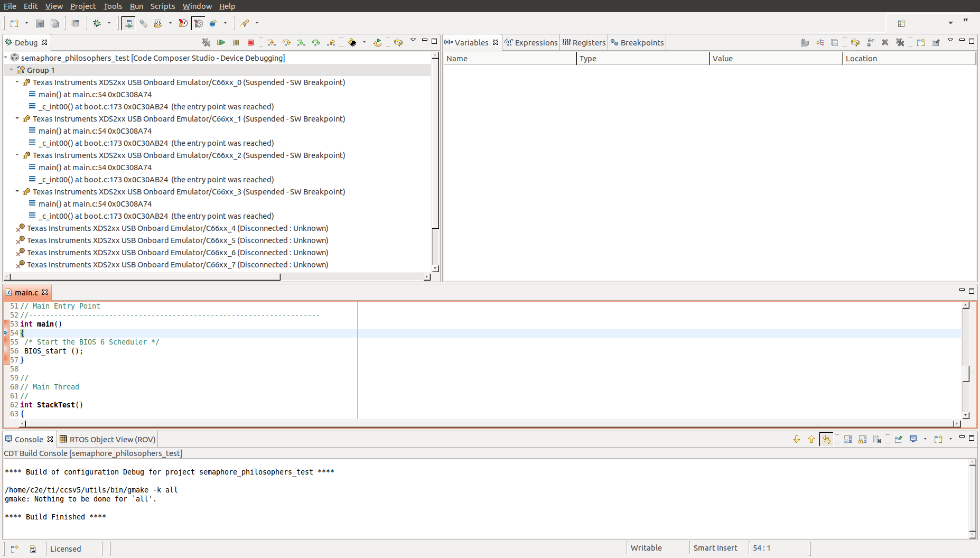This screenshot has width=980, height=558.
Task: Collapse the semaphore_philosophers_test root node
Action: (5, 58)
